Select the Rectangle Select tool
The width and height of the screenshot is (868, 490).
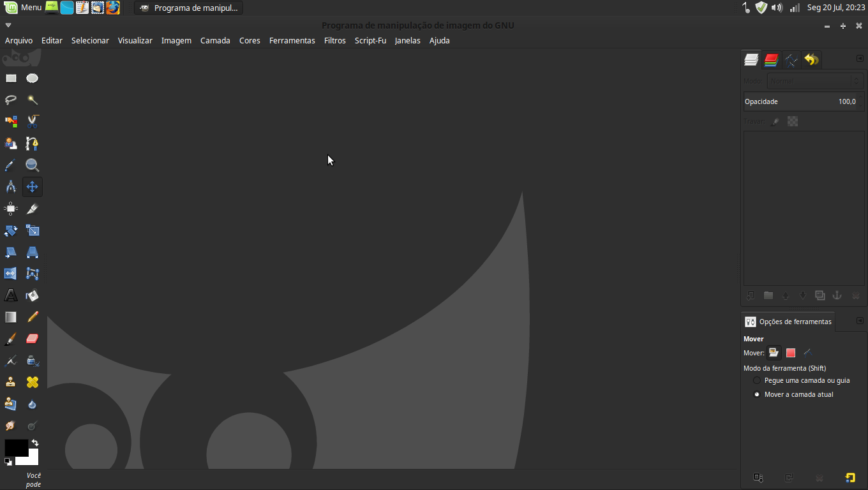pyautogui.click(x=11, y=78)
